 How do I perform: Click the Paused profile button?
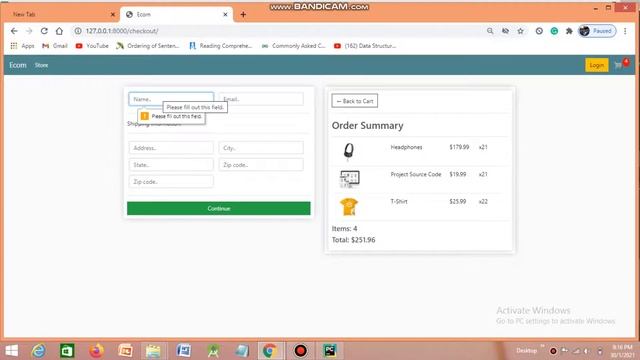pos(597,31)
